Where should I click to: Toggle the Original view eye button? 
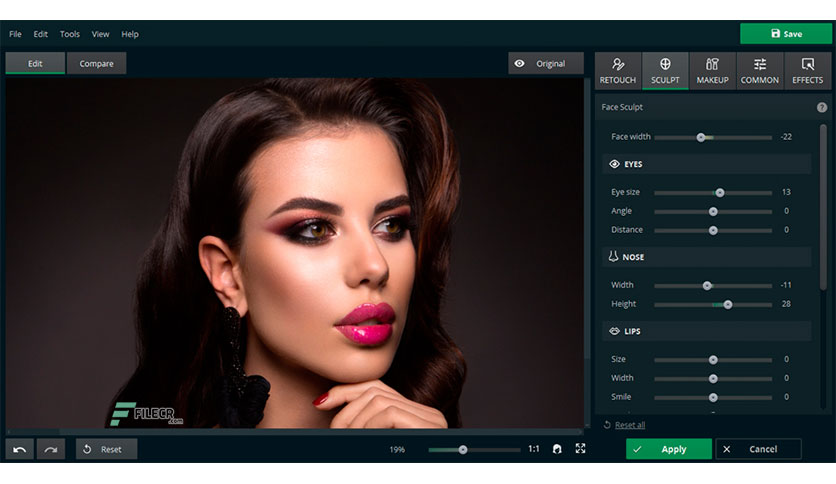(545, 63)
